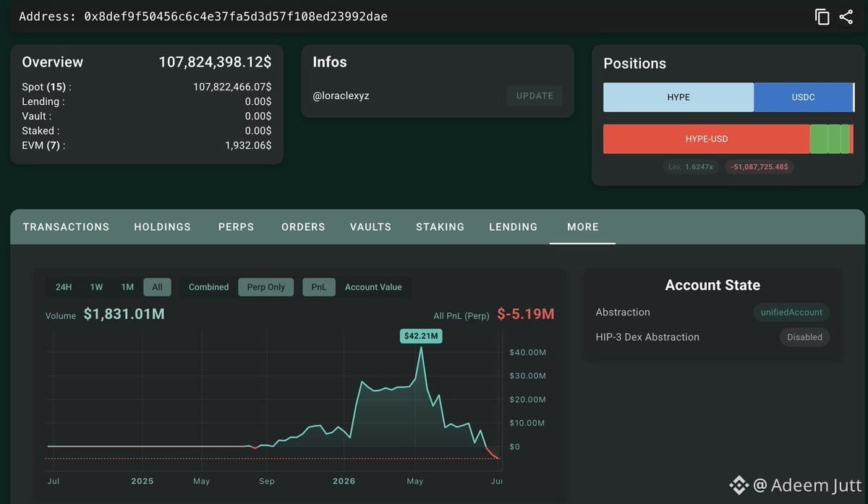Screen dimensions: 868x504
Task: Click the UPDATE button in Infos
Action: tap(535, 95)
